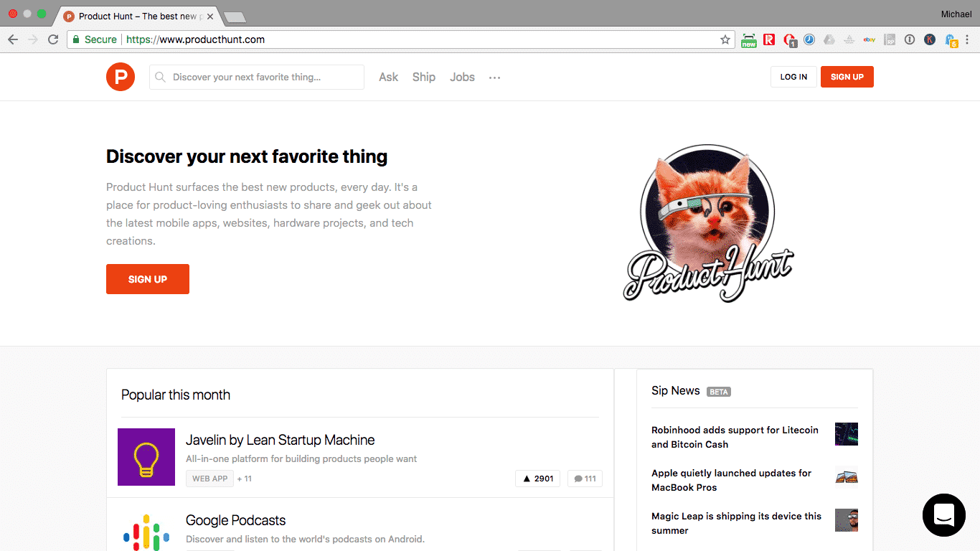
Task: Click the green 'new' extension icon
Action: (x=749, y=40)
